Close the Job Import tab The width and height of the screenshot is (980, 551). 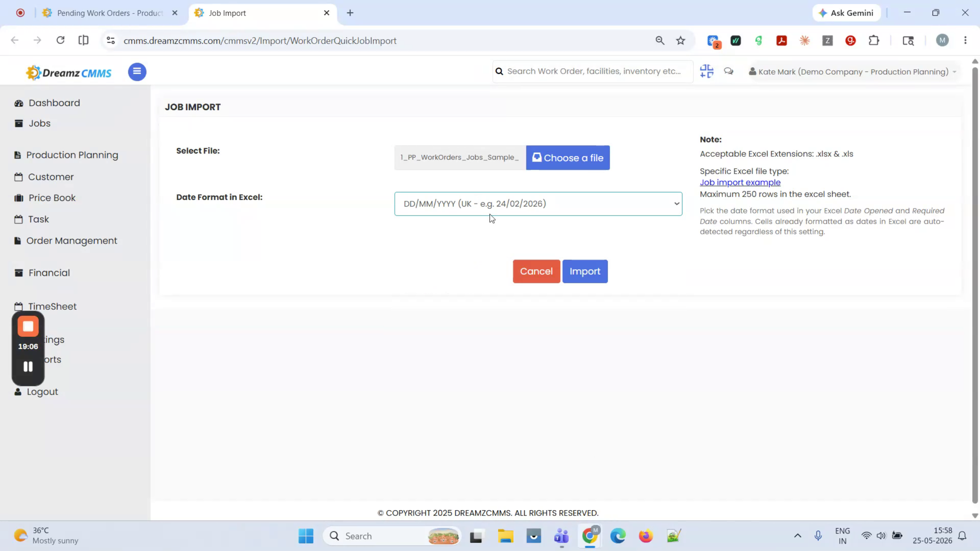click(x=326, y=13)
